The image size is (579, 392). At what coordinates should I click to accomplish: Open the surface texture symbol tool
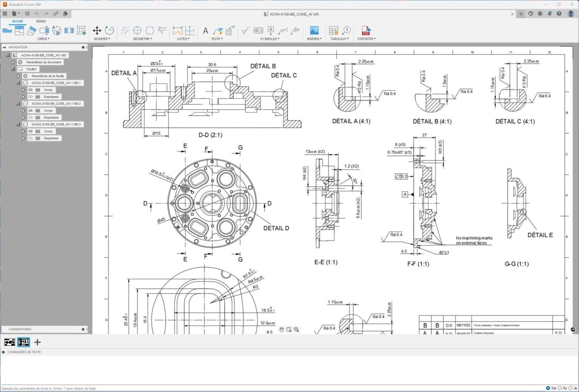245,30
